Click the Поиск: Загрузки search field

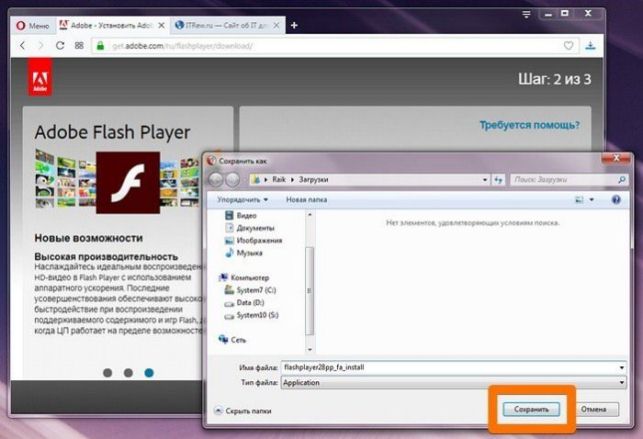pyautogui.click(x=568, y=180)
